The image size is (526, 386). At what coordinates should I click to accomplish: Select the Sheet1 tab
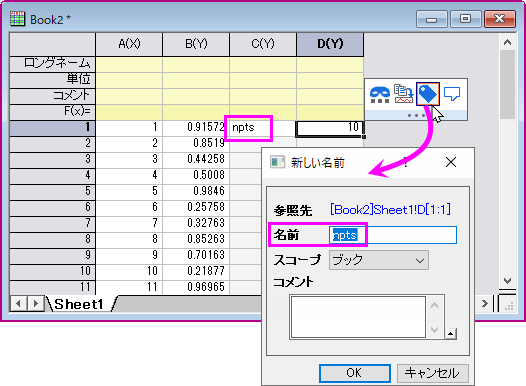(x=79, y=304)
